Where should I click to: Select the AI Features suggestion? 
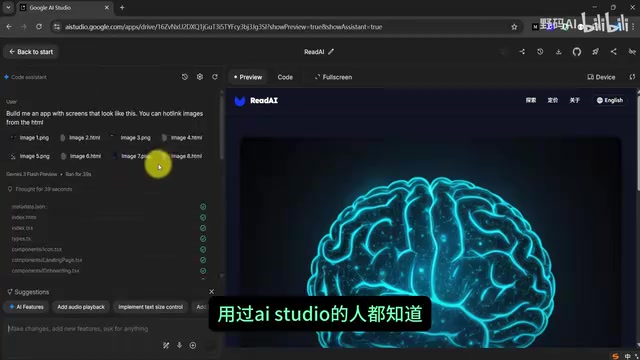click(27, 307)
